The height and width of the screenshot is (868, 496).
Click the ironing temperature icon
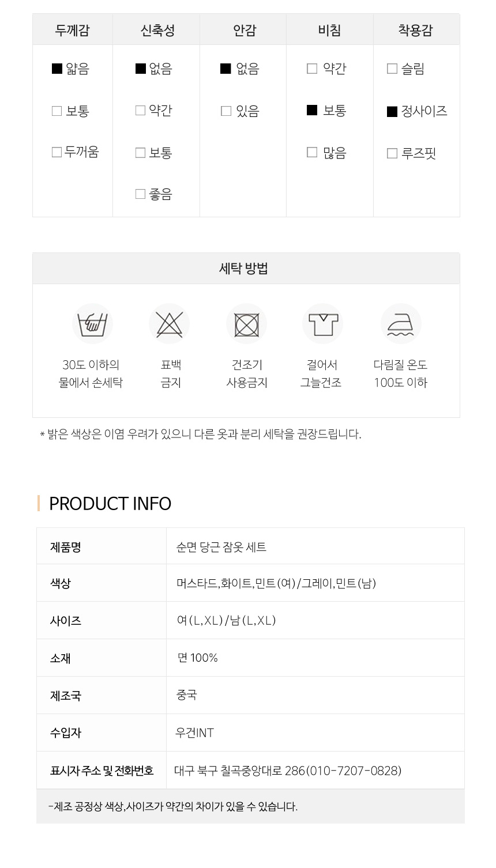pyautogui.click(x=401, y=324)
